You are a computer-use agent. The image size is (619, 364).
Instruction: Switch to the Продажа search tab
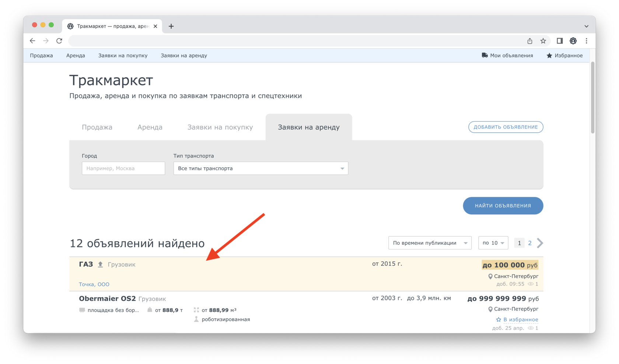(97, 127)
